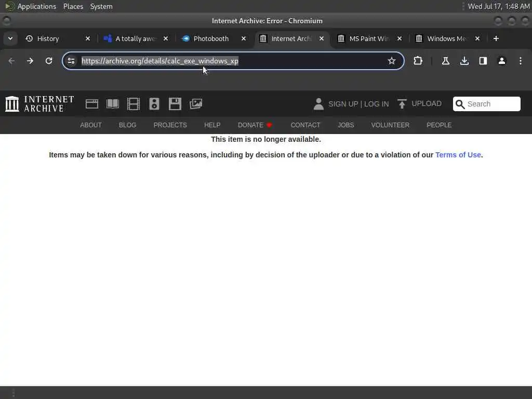
Task: Open the Video film icon
Action: click(134, 104)
